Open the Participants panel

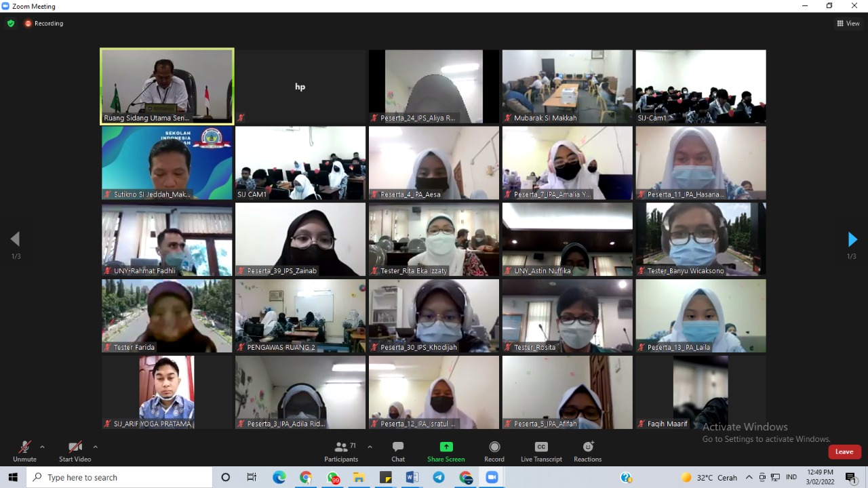click(x=341, y=451)
